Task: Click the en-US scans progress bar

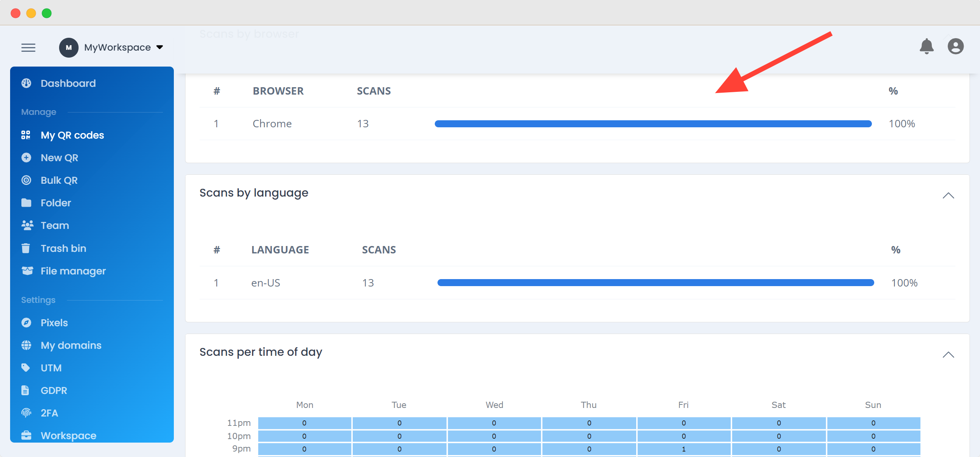Action: pyautogui.click(x=656, y=283)
